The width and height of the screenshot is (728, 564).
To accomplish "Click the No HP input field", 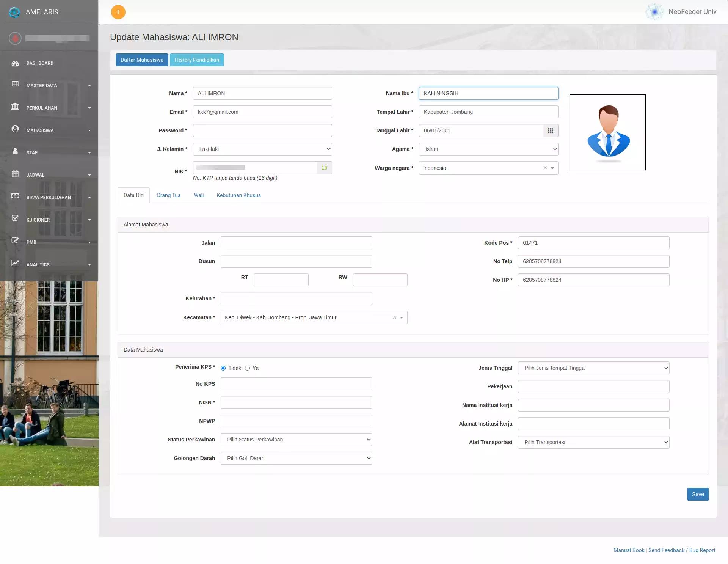I will [593, 280].
